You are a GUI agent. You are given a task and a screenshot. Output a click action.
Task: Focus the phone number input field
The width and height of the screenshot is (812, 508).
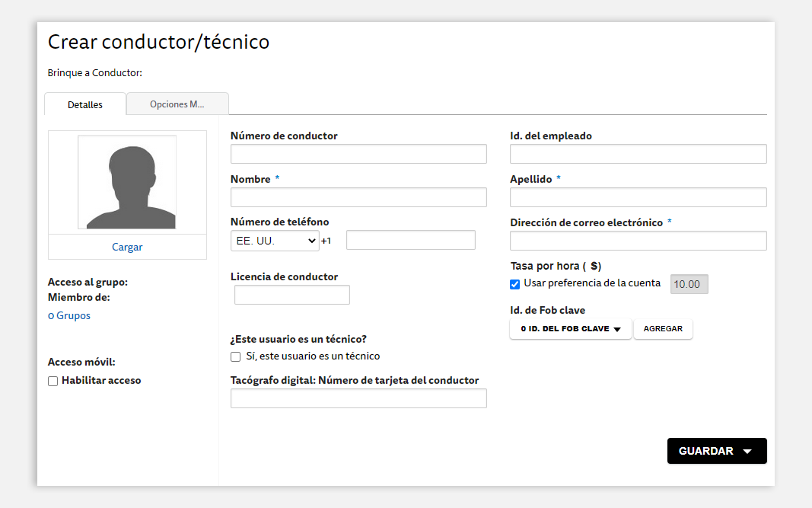point(411,240)
